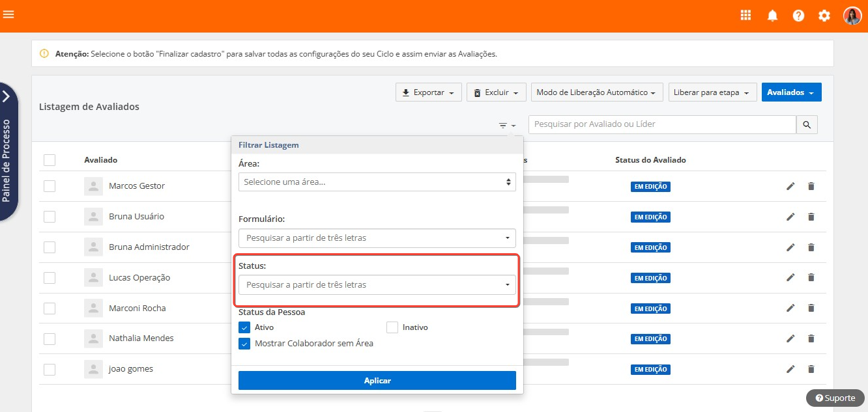This screenshot has height=412, width=868.
Task: Click the Pesquisar por Avaliado search field
Action: click(x=661, y=124)
